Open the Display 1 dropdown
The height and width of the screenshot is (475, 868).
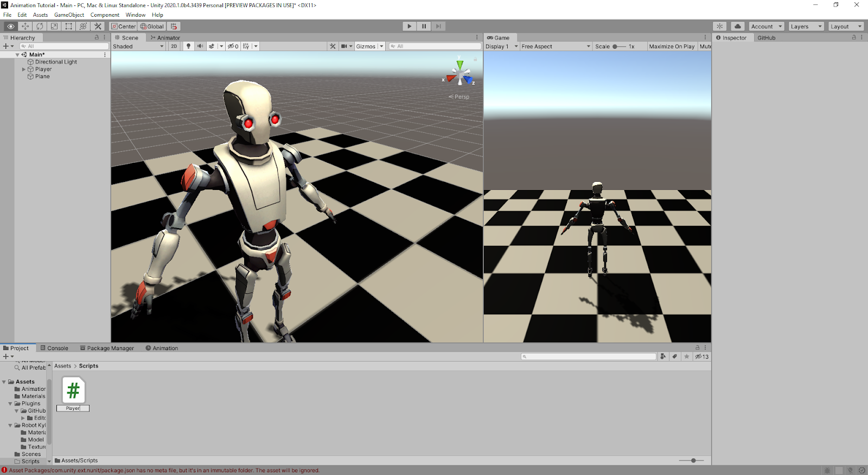click(x=502, y=46)
